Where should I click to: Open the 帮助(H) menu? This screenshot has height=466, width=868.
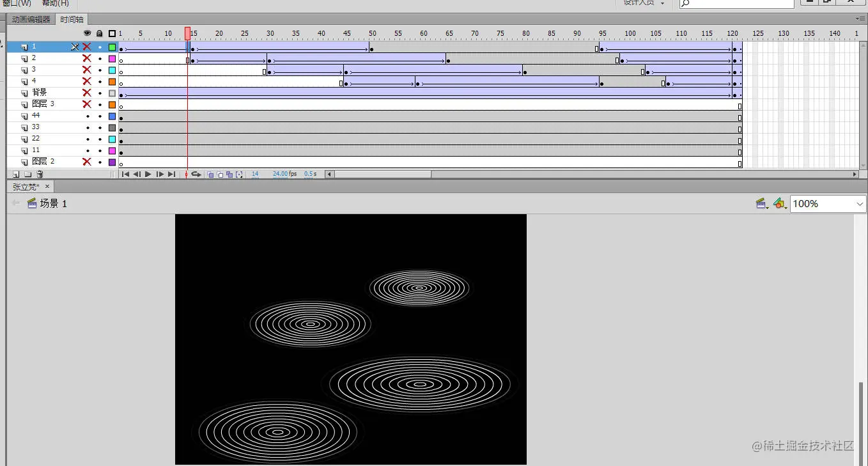pyautogui.click(x=55, y=3)
